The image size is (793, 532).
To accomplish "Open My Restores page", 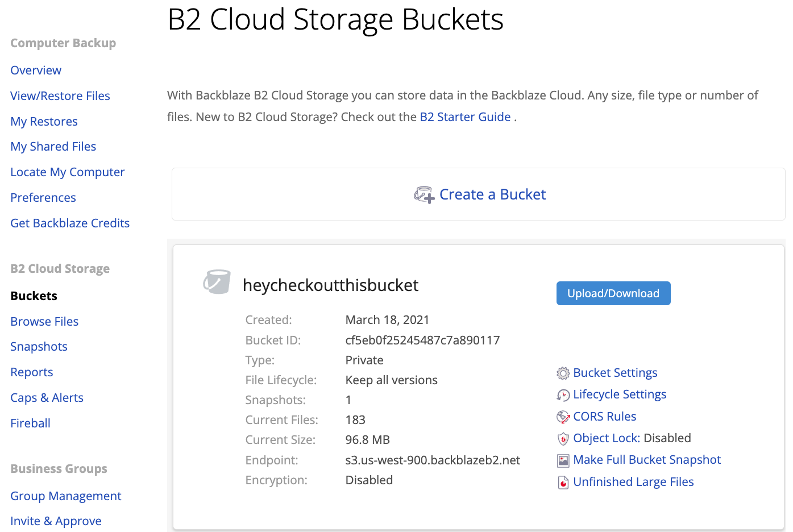I will click(44, 122).
